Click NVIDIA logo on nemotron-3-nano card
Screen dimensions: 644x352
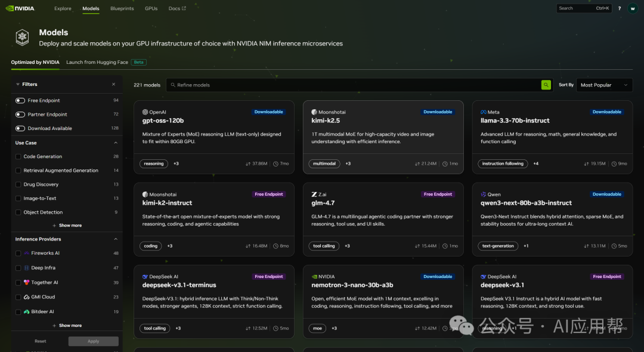pos(314,277)
